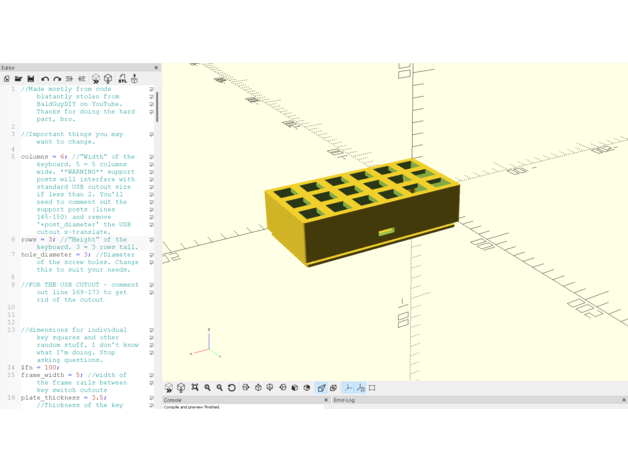Toggle Show Axes in the viewport
Viewport: 628px width, 472px height.
tap(348, 388)
